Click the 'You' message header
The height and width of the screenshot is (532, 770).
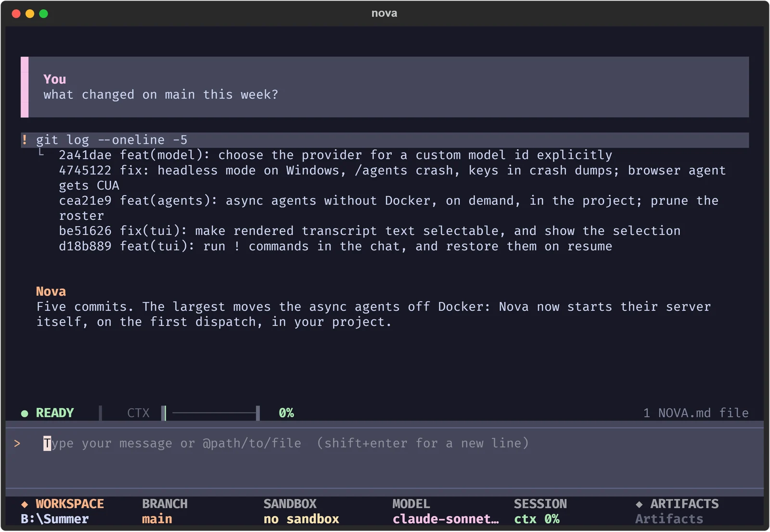tap(55, 79)
